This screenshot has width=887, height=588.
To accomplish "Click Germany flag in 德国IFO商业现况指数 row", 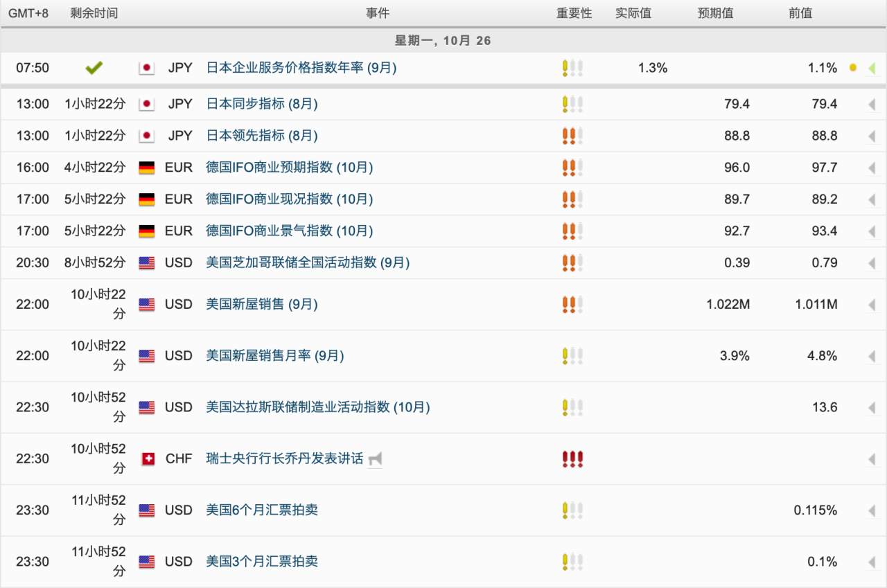I will 146,199.
